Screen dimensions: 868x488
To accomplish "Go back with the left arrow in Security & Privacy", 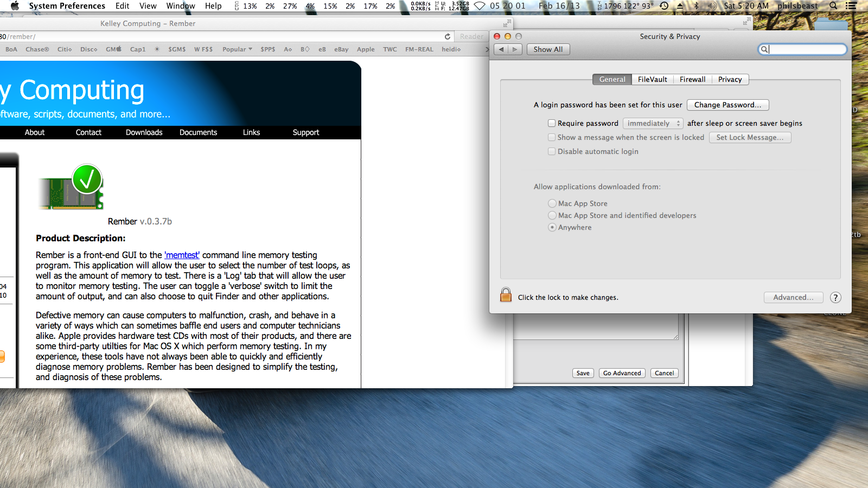I will click(x=501, y=49).
